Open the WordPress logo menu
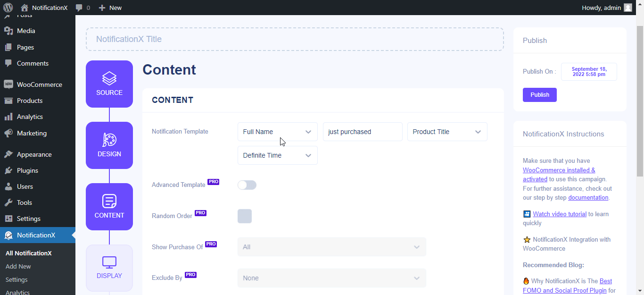Image resolution: width=644 pixels, height=295 pixels. (8, 8)
